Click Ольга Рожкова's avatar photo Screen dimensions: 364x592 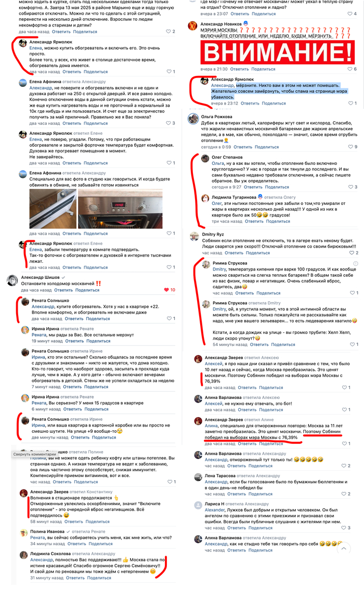click(x=193, y=119)
